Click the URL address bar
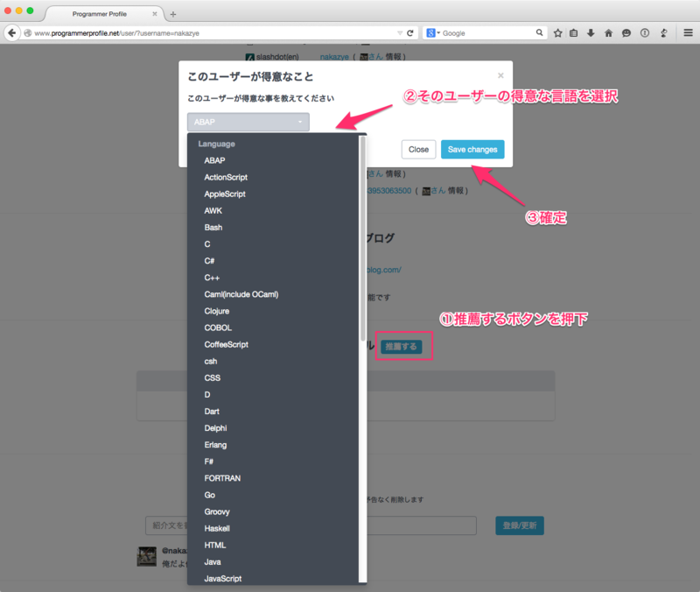 pyautogui.click(x=214, y=33)
